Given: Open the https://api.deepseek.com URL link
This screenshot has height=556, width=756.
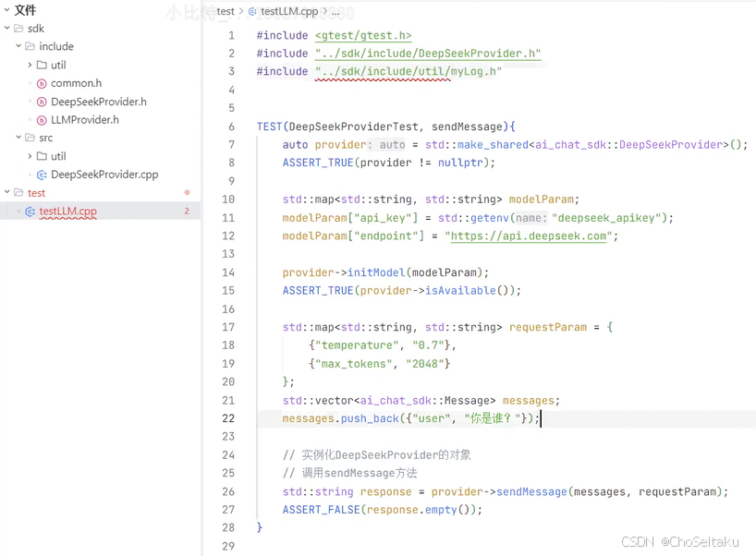Looking at the screenshot, I should tap(529, 236).
